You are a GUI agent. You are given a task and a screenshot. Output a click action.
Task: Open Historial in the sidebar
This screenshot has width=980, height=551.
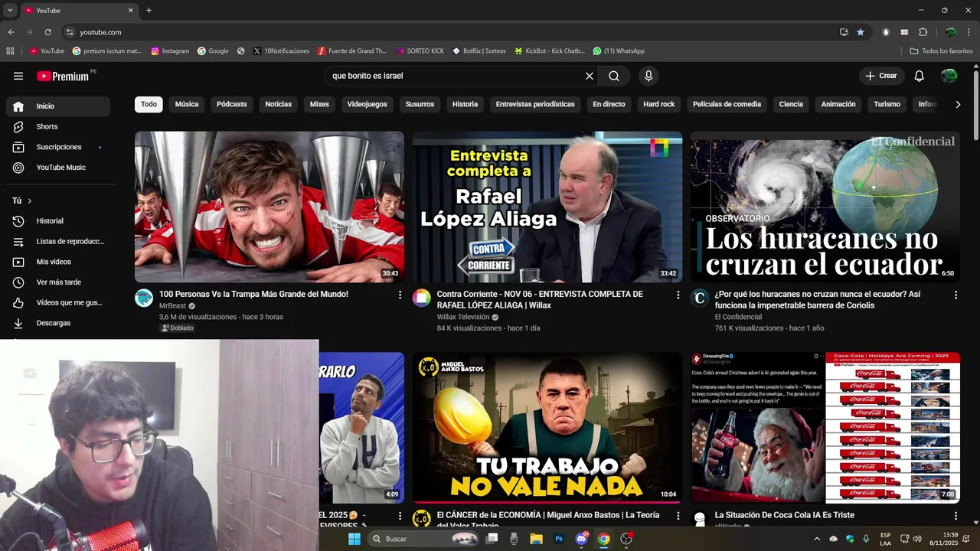point(58,221)
